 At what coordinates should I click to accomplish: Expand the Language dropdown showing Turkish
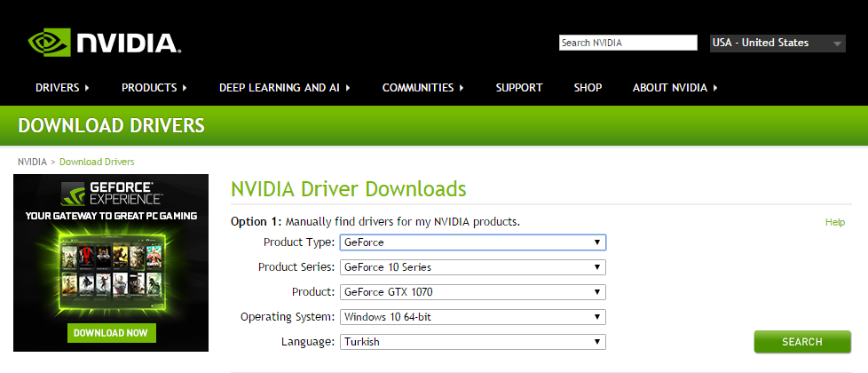coord(473,342)
